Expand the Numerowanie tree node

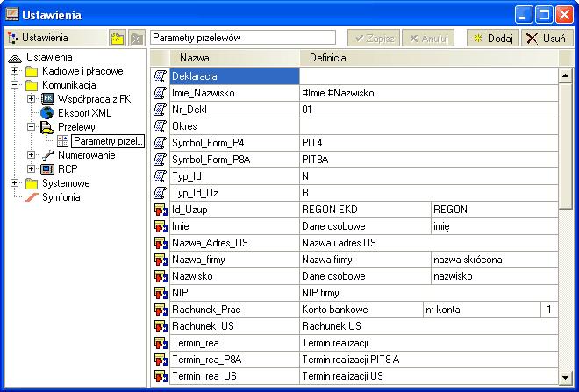pyautogui.click(x=31, y=155)
